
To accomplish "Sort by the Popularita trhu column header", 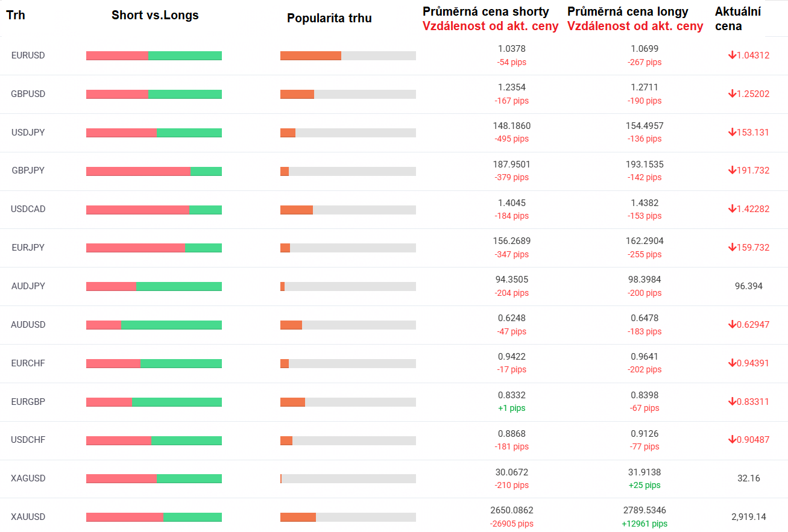I will (x=329, y=18).
